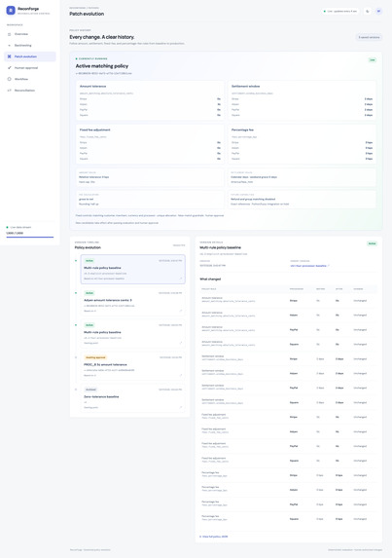The width and height of the screenshot is (392, 558).
Task: Click the 'Every change. A clear history.' heading
Action: [x=102, y=37]
